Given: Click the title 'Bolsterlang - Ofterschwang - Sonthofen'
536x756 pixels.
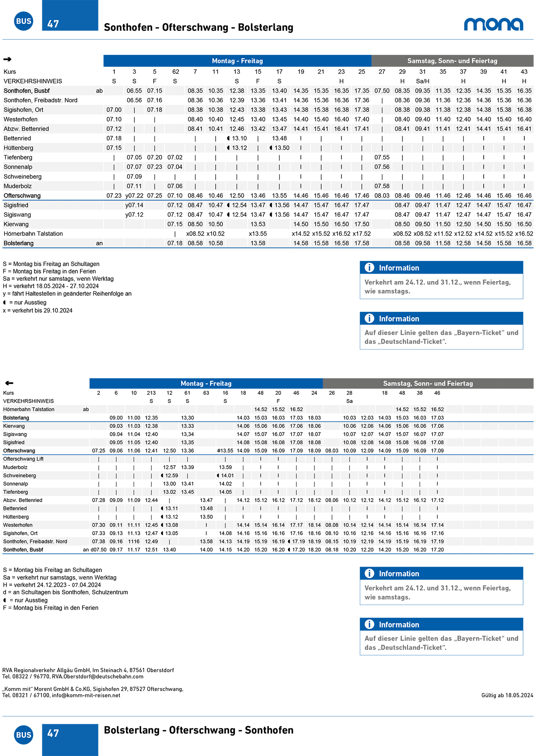Looking at the screenshot, I should (x=198, y=730).
